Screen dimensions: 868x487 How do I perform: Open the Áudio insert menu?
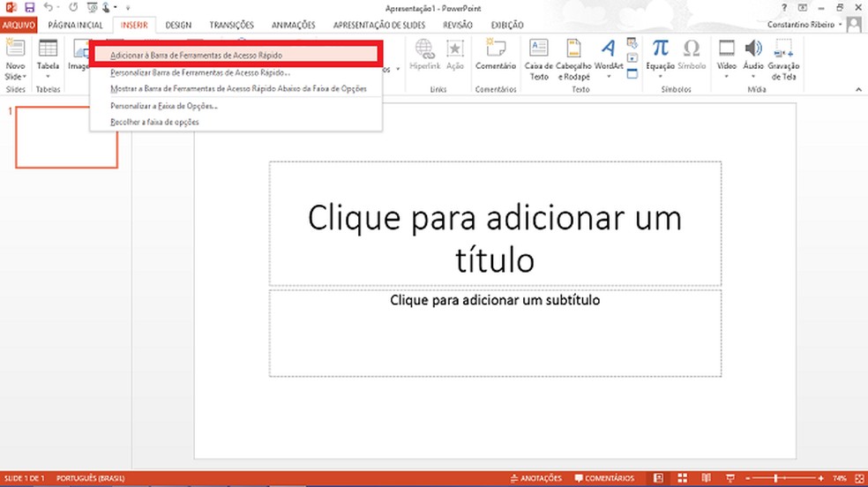point(752,59)
